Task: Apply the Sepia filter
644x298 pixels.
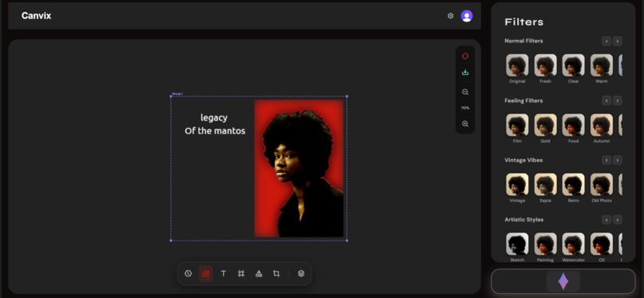Action: pyautogui.click(x=546, y=185)
